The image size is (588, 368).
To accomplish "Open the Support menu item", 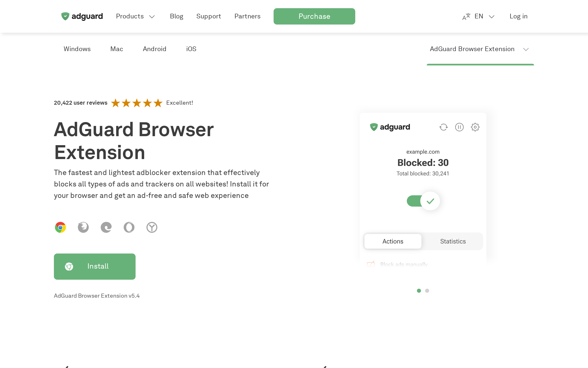I will point(208,16).
